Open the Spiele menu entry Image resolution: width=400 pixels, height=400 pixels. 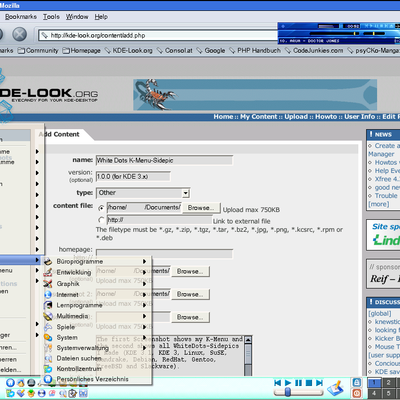(x=97, y=327)
